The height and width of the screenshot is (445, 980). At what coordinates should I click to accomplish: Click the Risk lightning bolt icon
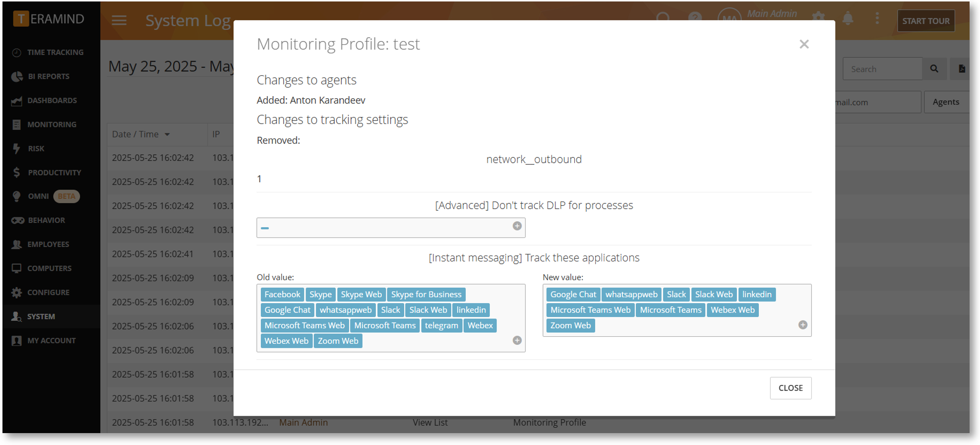(16, 148)
